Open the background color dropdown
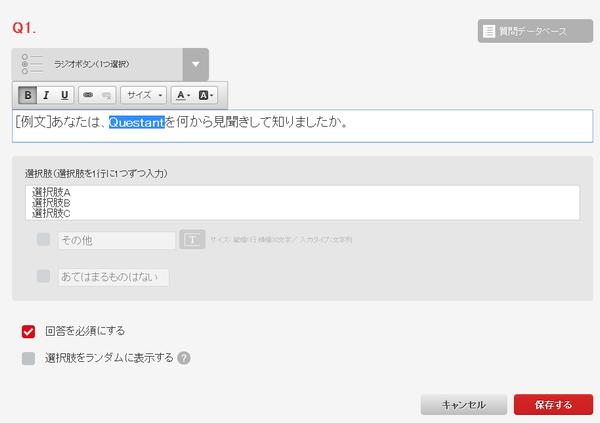The height and width of the screenshot is (423, 600). (x=207, y=95)
